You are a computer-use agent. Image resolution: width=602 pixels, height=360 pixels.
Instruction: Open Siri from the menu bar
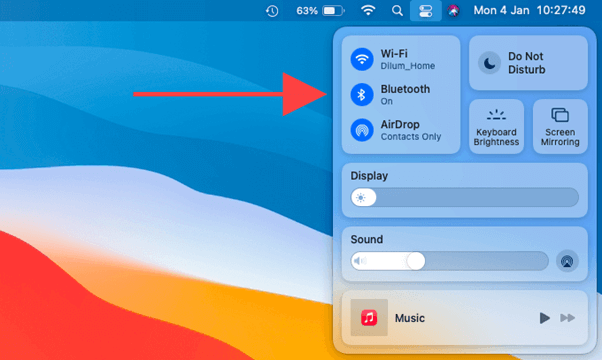(x=453, y=11)
